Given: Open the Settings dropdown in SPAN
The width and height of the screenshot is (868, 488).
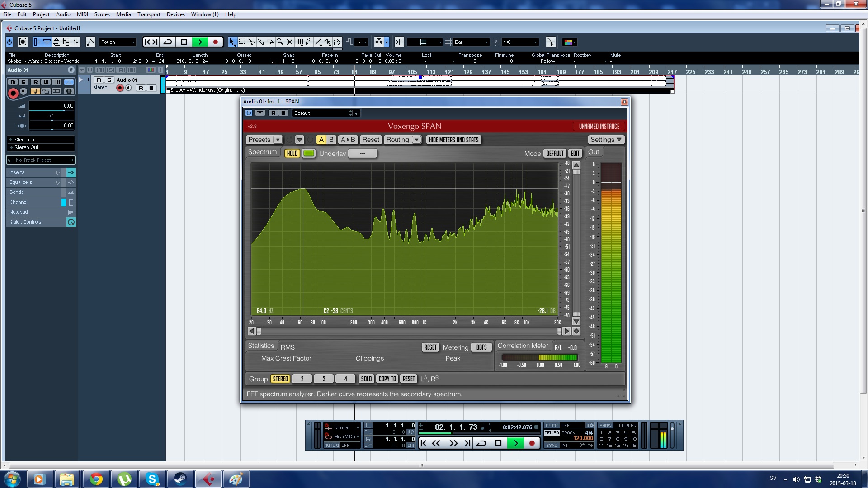Looking at the screenshot, I should click(x=606, y=140).
